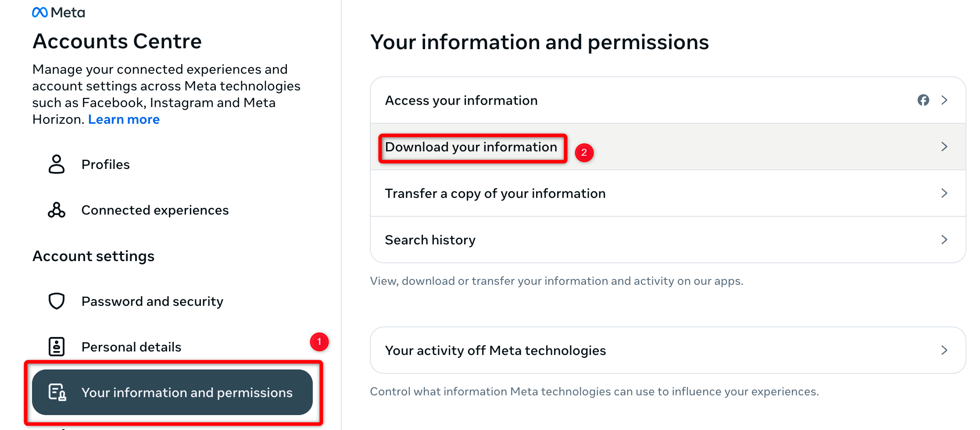Open Access your information
Screen dimensions: 980x430
[461, 100]
